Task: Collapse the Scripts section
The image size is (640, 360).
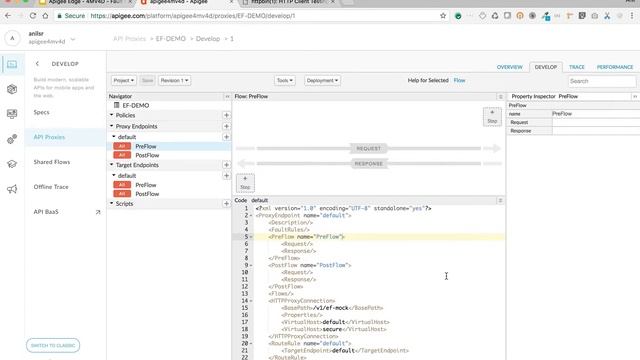Action: click(x=111, y=203)
